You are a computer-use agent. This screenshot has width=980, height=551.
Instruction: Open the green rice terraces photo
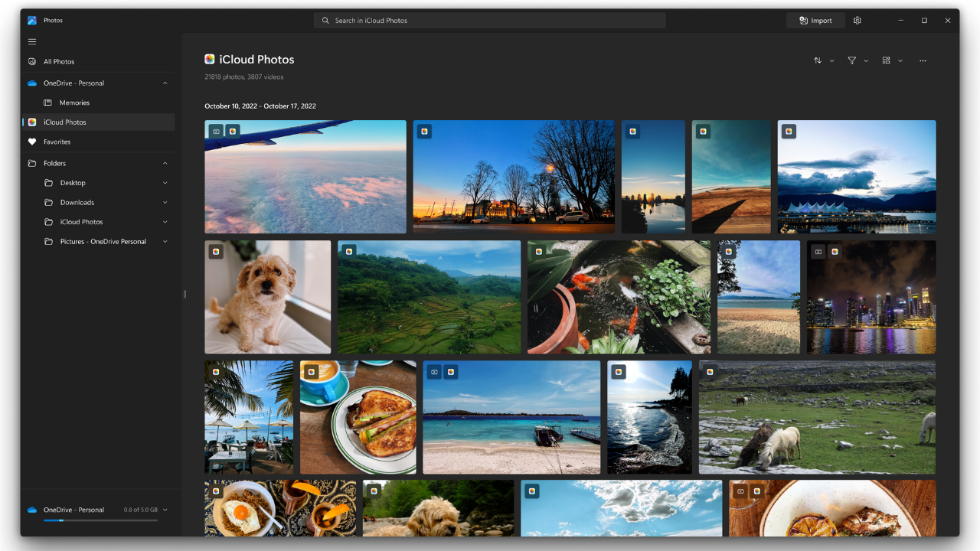[x=430, y=297]
